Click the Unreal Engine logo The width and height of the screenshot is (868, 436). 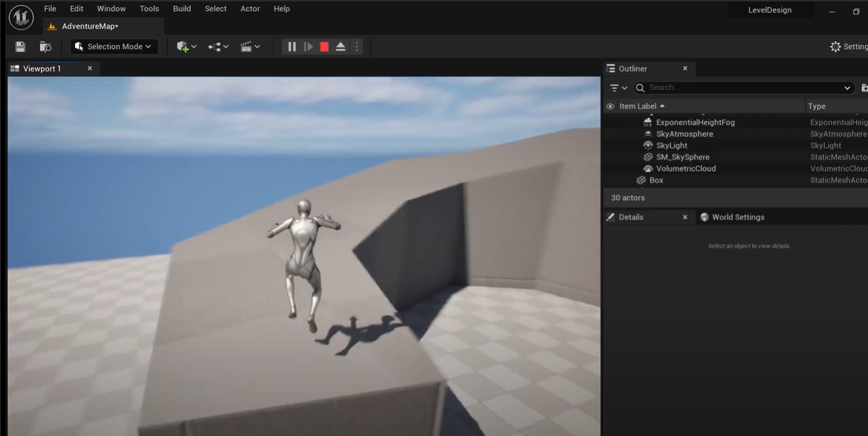21,17
